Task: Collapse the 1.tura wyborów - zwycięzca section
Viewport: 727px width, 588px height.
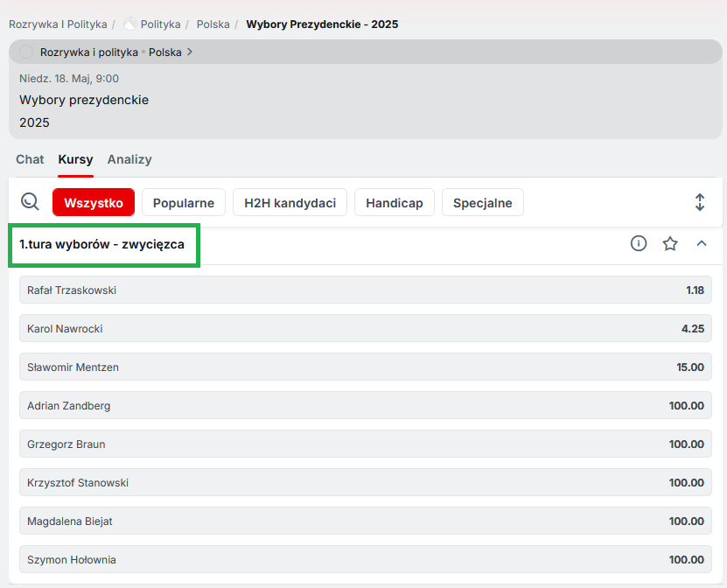Action: click(702, 243)
